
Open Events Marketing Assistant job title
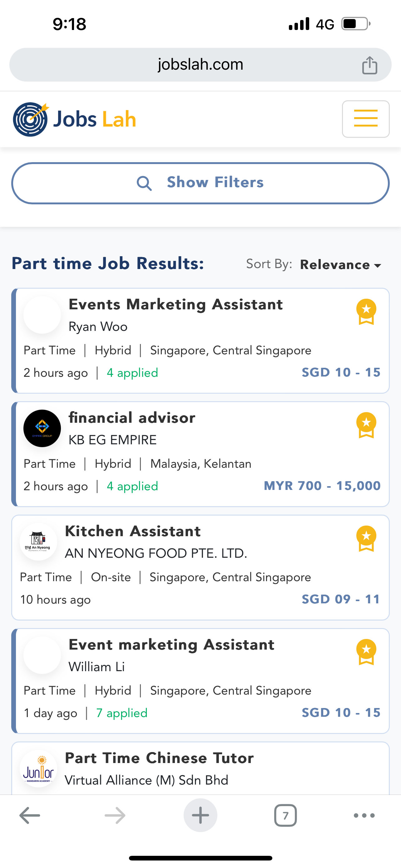(176, 305)
